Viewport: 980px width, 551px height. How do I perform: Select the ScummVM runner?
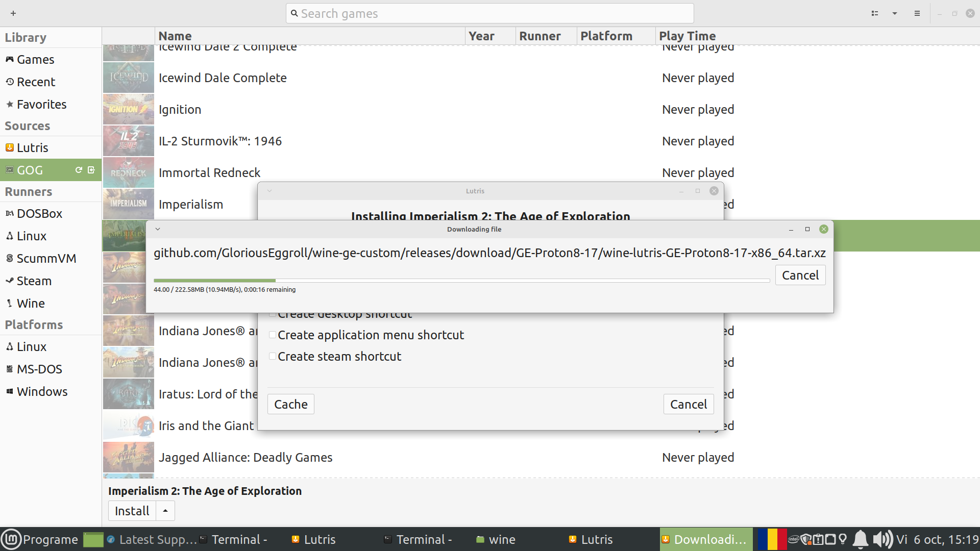point(51,259)
